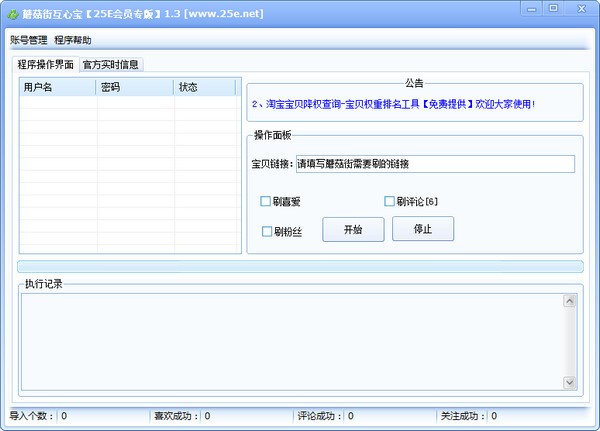Minimize the application window
The height and width of the screenshot is (431, 600).
tap(533, 9)
